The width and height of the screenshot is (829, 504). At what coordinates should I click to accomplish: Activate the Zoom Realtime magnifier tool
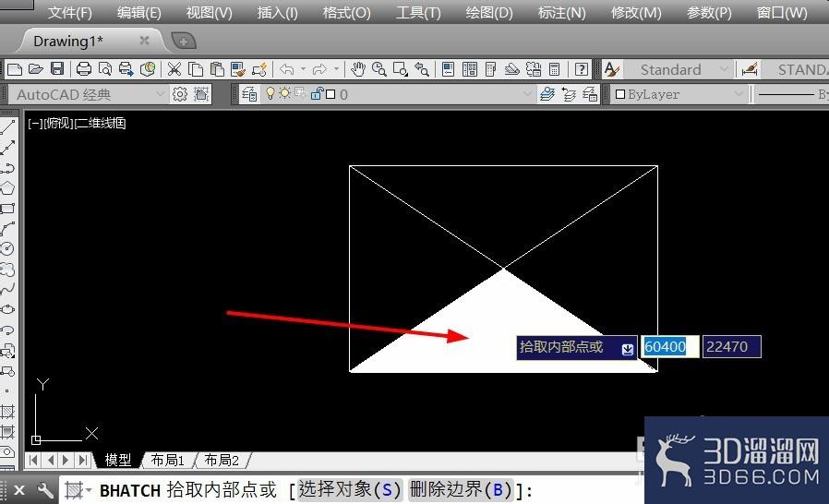tap(379, 69)
